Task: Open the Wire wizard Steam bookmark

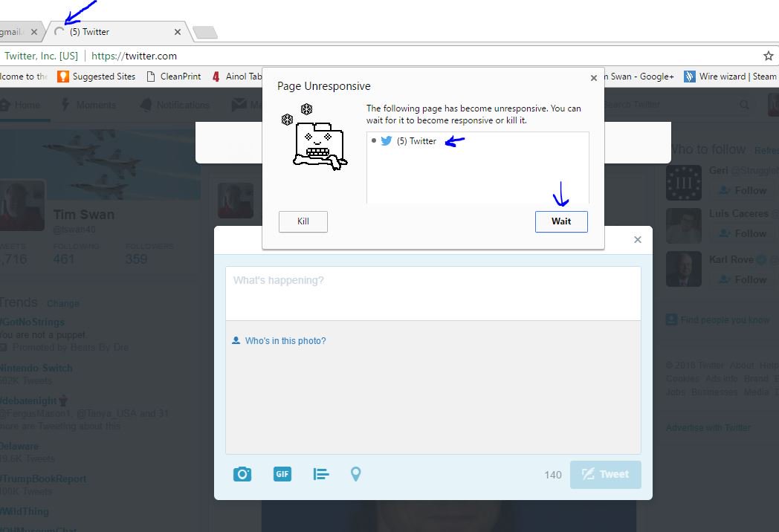Action: pyautogui.click(x=730, y=77)
